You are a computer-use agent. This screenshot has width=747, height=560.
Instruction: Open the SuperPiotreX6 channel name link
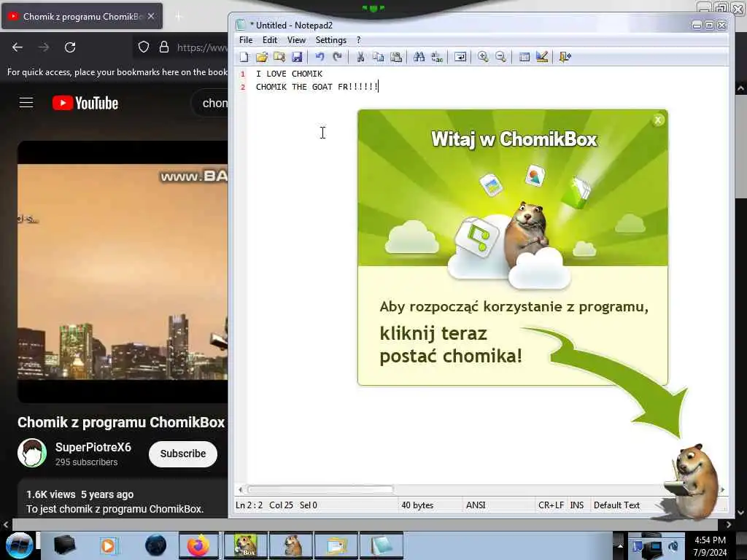click(93, 448)
